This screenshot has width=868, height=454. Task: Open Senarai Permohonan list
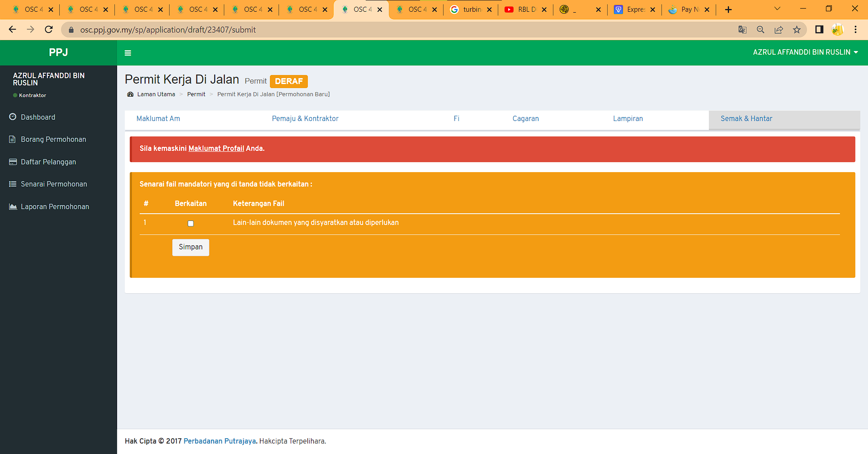pos(53,184)
